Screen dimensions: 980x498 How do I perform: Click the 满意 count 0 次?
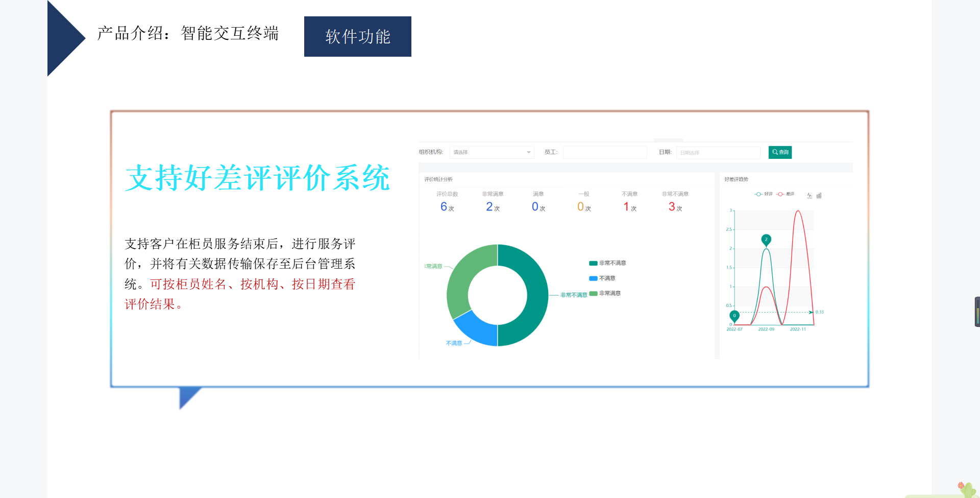coord(538,207)
